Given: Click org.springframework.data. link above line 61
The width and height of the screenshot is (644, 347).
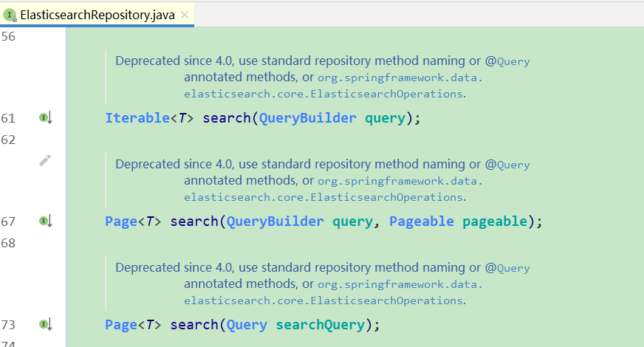Looking at the screenshot, I should (400, 78).
